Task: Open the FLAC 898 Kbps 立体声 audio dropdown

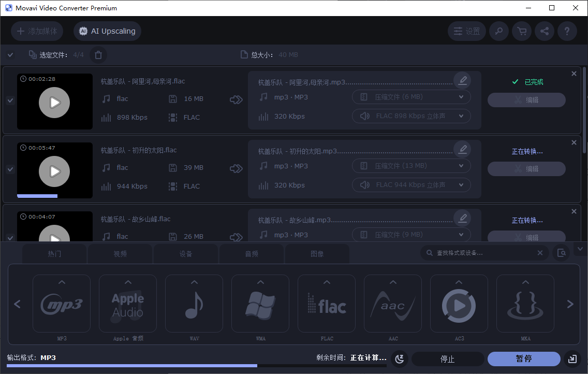Action: (411, 116)
